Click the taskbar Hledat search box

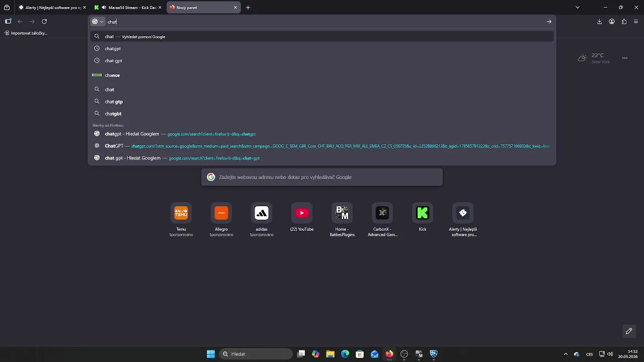[x=257, y=354]
